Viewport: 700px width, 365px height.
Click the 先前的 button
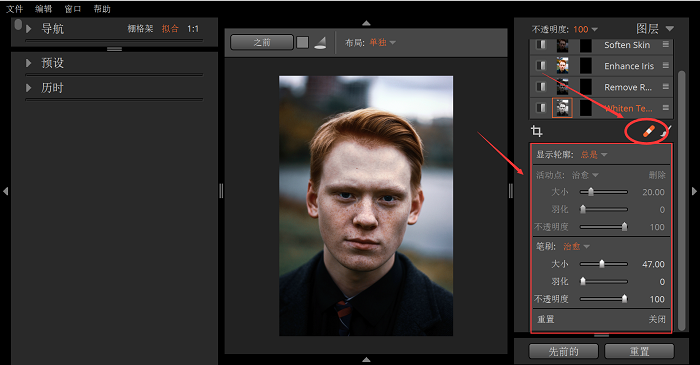coord(563,351)
